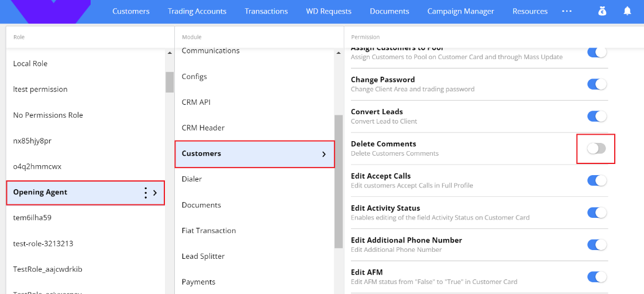Open the WD Requests page
644x294 pixels.
point(329,11)
